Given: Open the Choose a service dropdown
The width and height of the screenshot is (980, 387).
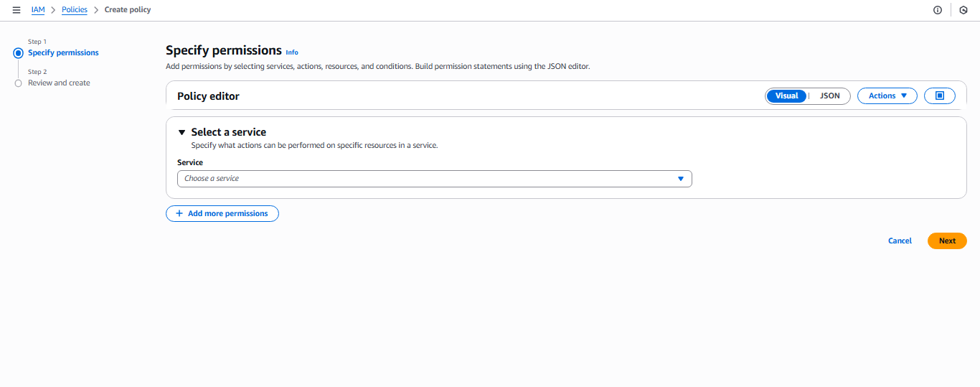Looking at the screenshot, I should pos(434,179).
